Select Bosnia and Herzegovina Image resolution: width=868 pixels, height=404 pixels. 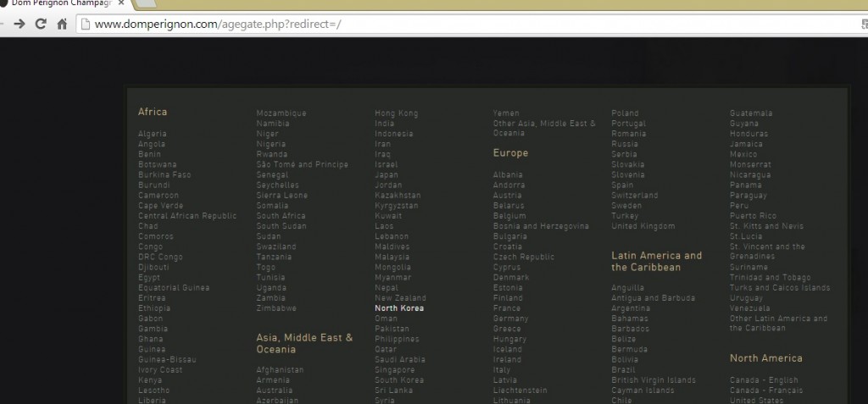[541, 226]
